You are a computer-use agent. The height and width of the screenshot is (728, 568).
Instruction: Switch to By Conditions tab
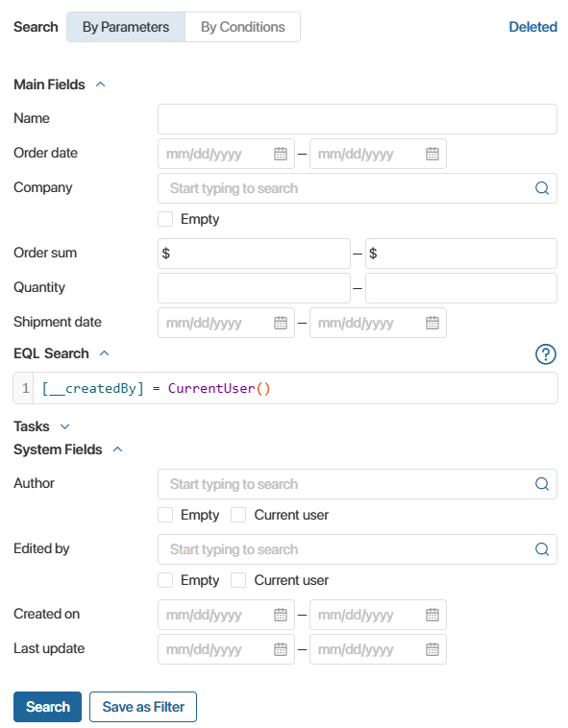click(x=242, y=27)
